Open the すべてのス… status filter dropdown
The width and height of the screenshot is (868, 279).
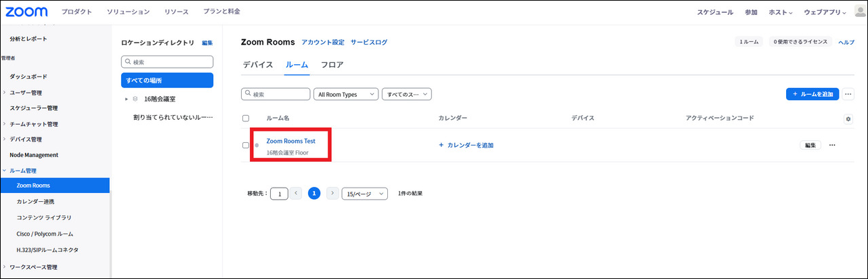click(x=407, y=94)
